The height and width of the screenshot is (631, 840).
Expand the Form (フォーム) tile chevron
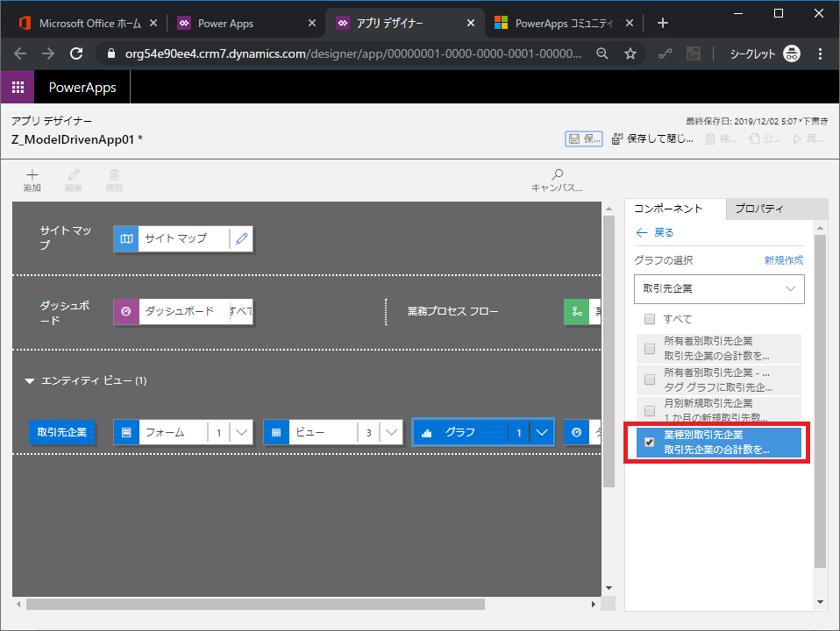pos(242,432)
